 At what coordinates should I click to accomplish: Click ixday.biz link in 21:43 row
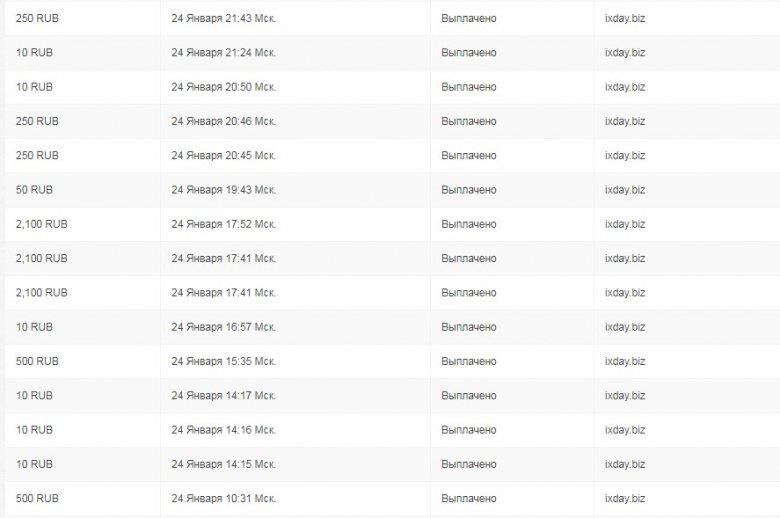(x=625, y=18)
